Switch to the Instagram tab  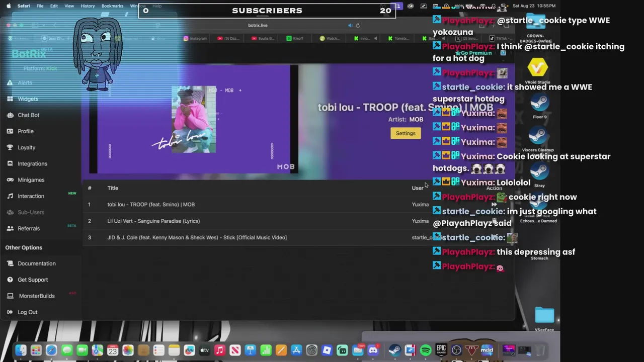click(195, 38)
